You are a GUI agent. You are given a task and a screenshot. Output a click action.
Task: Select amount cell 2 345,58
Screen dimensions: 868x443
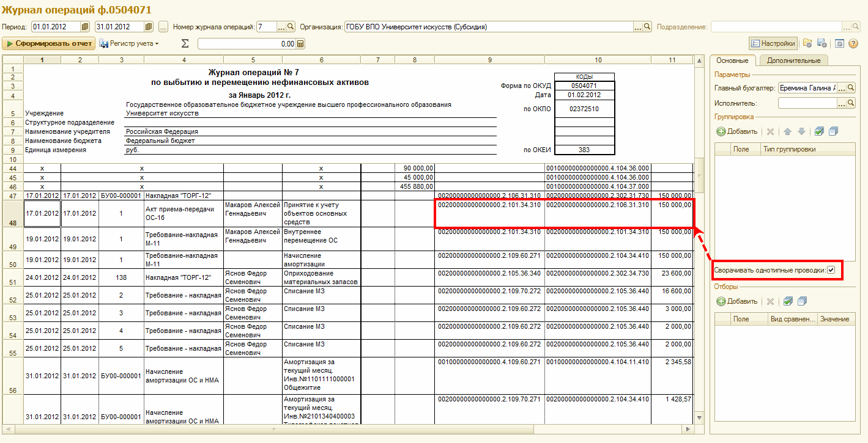tap(672, 375)
